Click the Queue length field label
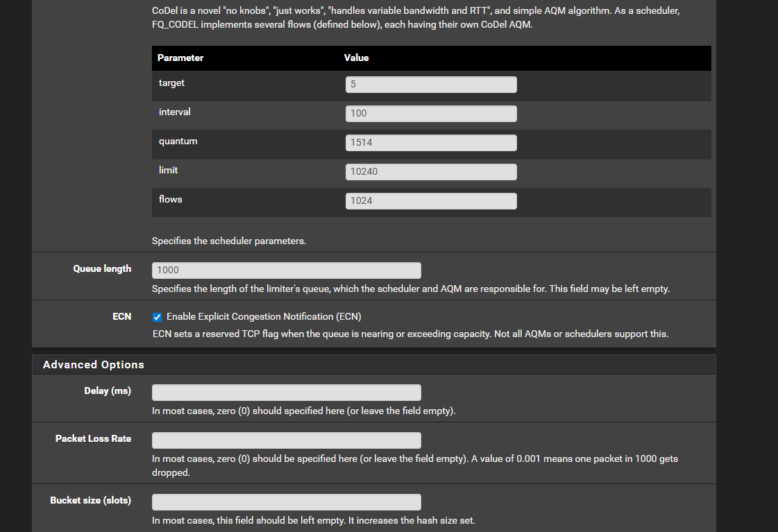The width and height of the screenshot is (778, 532). [102, 269]
